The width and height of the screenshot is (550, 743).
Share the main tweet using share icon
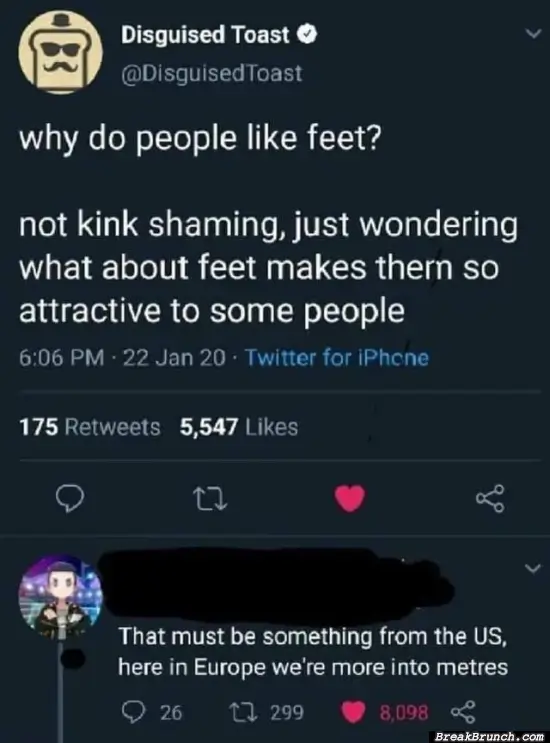pos(491,498)
